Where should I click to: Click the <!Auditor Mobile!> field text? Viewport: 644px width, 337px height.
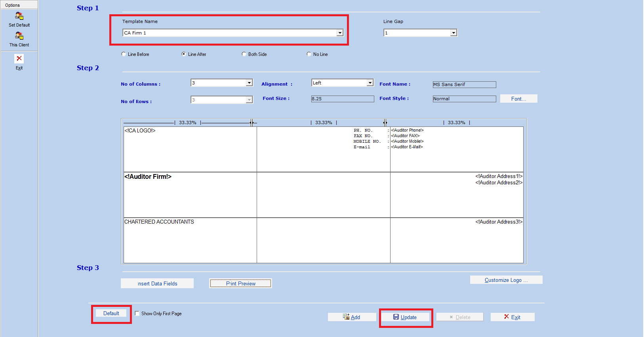coord(407,141)
